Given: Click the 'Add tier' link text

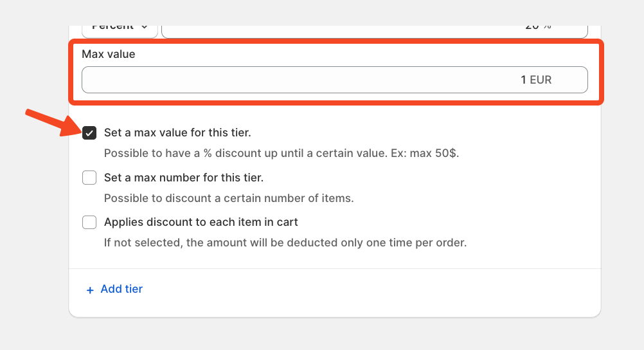Looking at the screenshot, I should pyautogui.click(x=121, y=290).
